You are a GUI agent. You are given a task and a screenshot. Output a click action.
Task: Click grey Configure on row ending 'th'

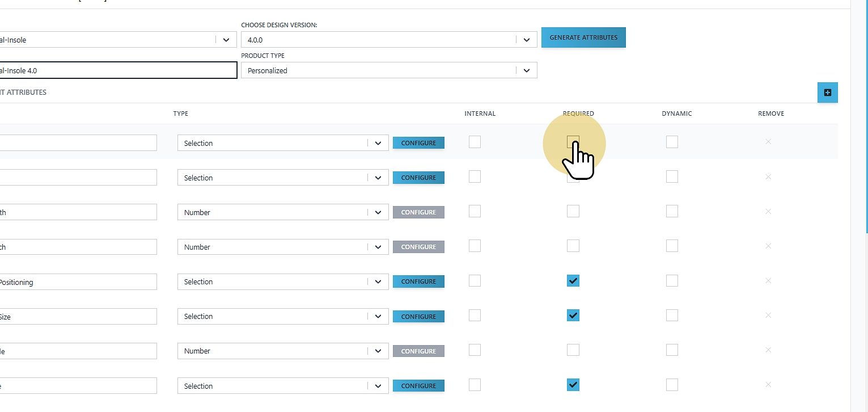pyautogui.click(x=418, y=212)
